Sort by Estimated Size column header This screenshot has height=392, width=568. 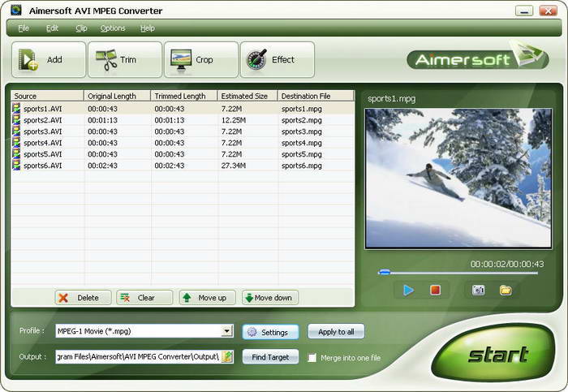coord(247,96)
